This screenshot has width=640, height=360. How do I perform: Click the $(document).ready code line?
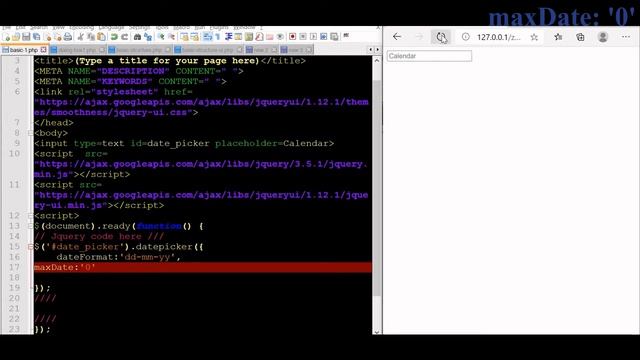(x=119, y=226)
